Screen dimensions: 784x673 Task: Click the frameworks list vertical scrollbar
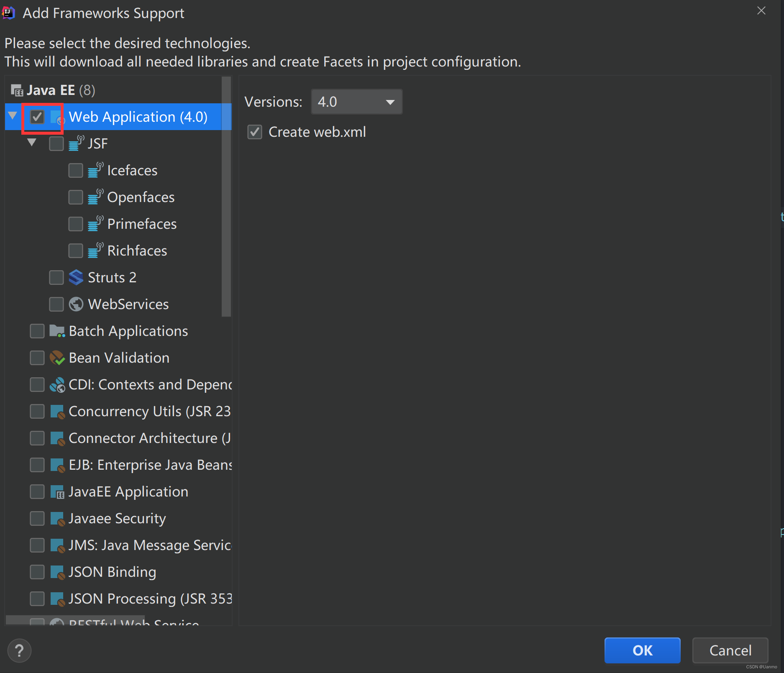click(x=226, y=197)
